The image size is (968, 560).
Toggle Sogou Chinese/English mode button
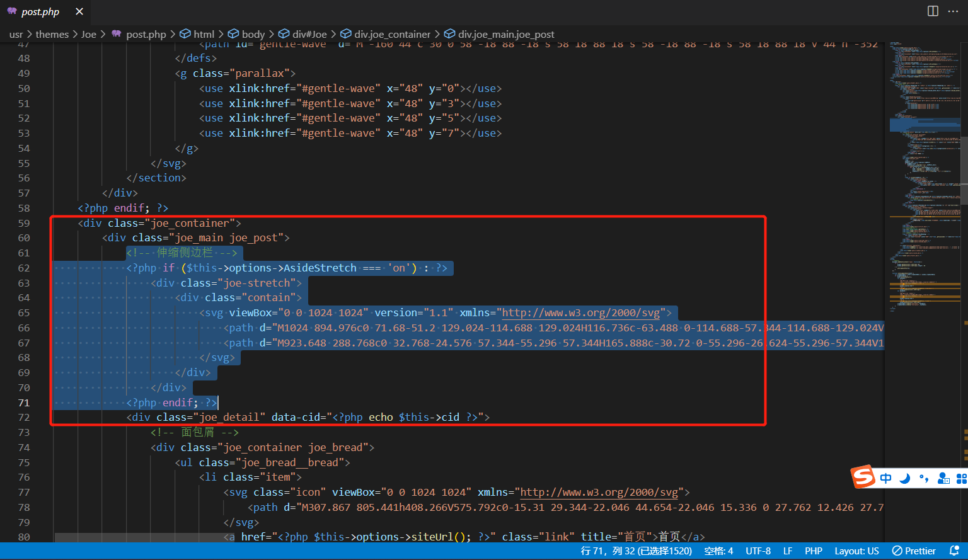(885, 478)
